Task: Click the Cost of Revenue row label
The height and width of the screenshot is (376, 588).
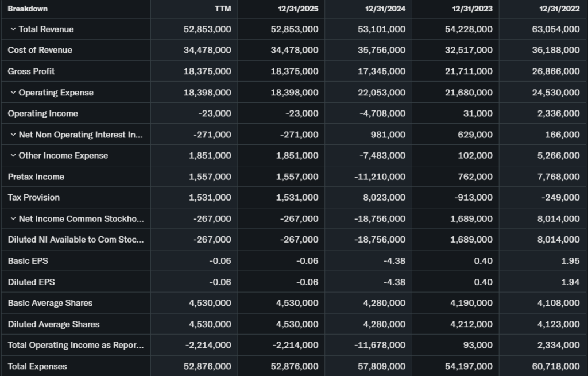Action: point(40,50)
